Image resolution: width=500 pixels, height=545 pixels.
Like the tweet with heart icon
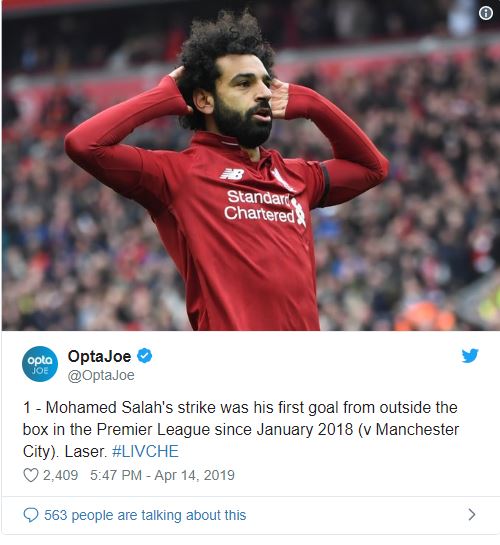(31, 475)
